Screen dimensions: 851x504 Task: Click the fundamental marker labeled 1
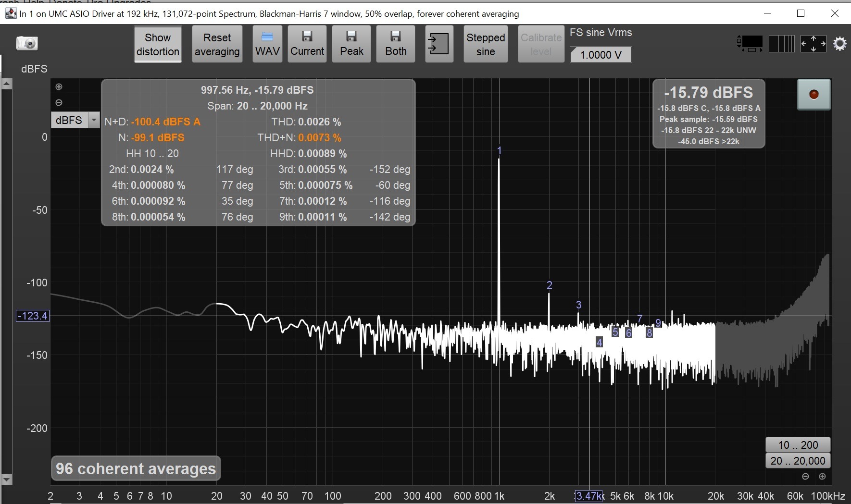(499, 151)
